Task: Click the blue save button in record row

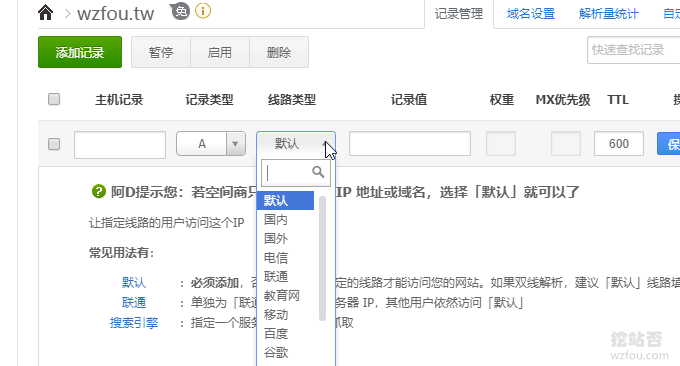Action: [669, 144]
